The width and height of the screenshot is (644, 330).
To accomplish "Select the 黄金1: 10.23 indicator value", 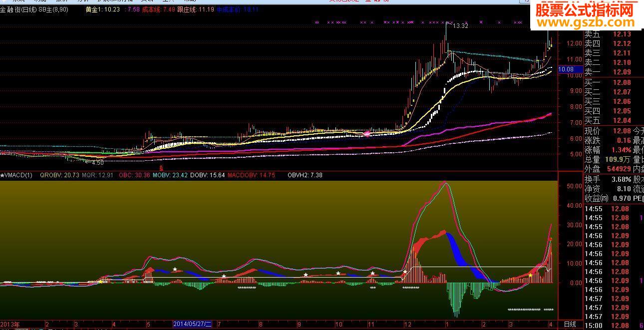I will pos(103,9).
